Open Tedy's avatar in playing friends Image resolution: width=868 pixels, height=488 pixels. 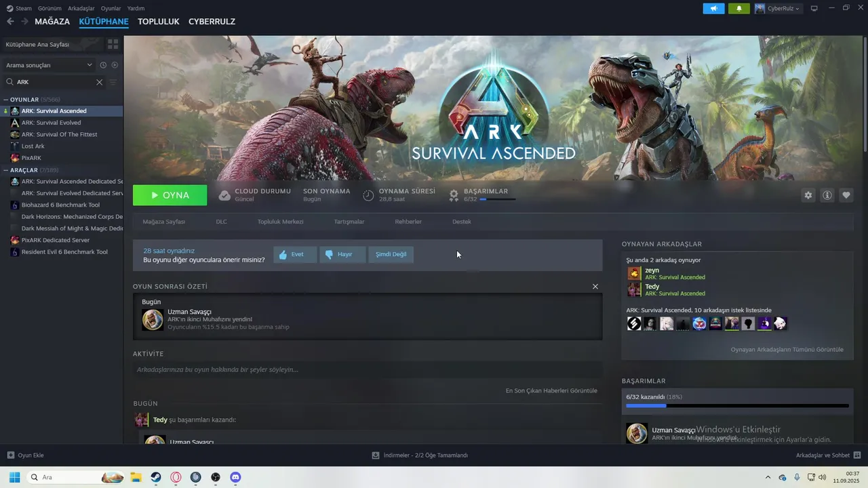click(634, 289)
